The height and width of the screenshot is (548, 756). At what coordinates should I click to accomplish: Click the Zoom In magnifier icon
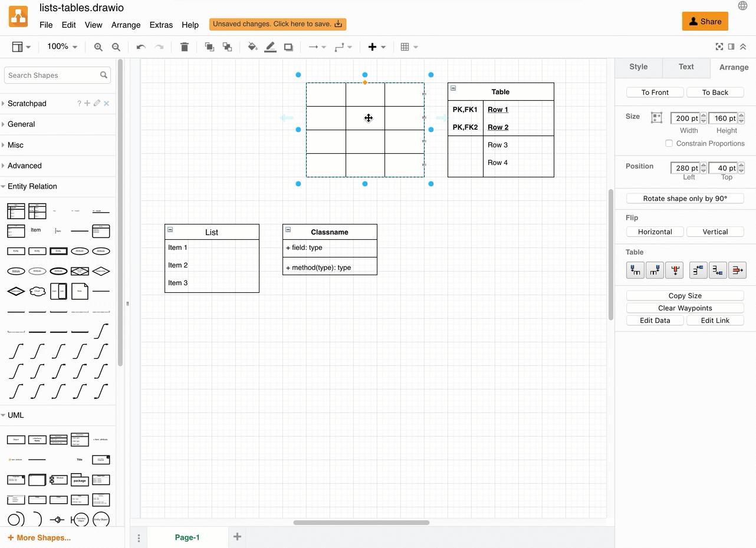pyautogui.click(x=98, y=47)
